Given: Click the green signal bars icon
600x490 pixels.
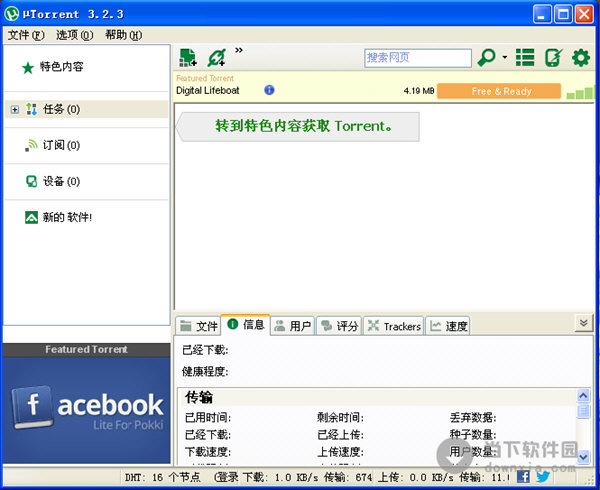Looking at the screenshot, I should coord(580,93).
